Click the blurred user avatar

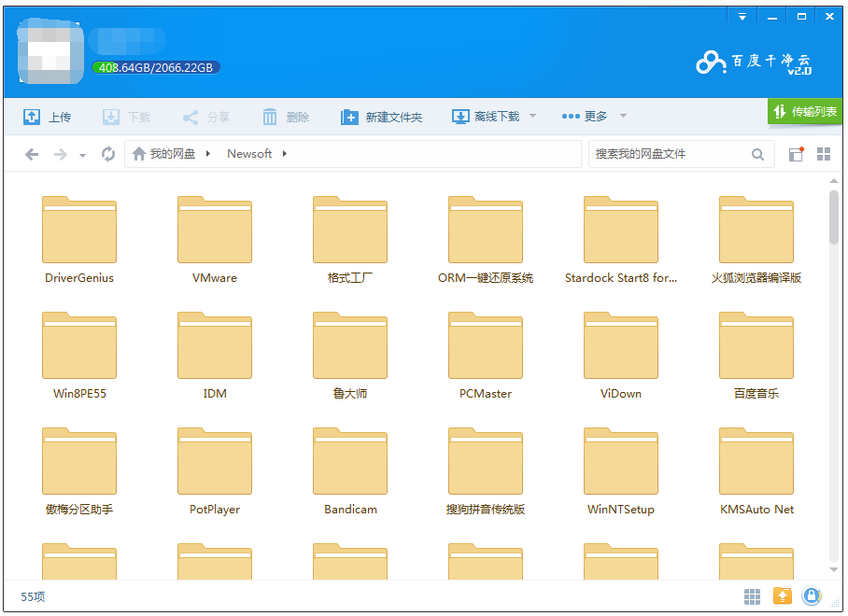pyautogui.click(x=50, y=51)
